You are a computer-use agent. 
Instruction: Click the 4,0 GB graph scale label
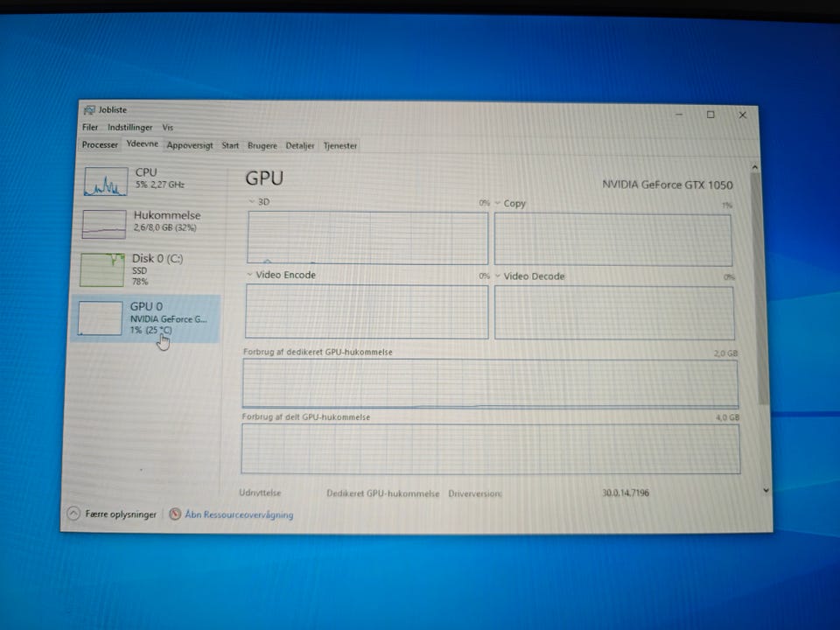tap(727, 417)
